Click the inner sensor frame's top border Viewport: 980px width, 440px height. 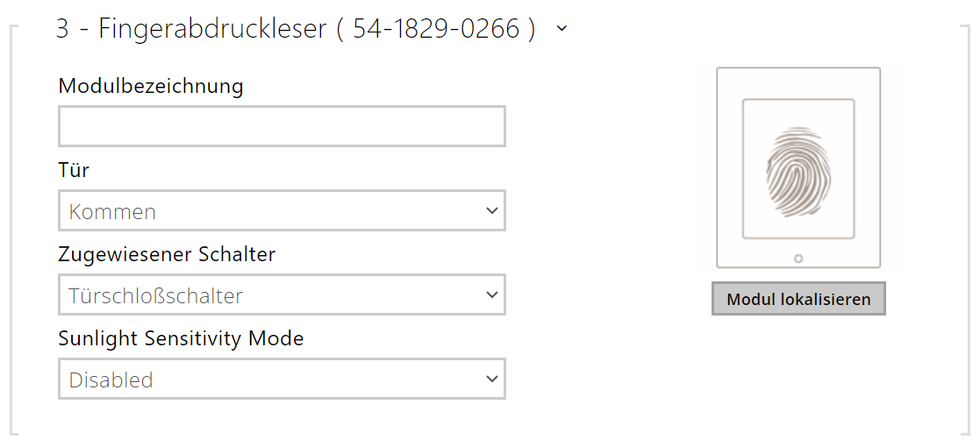pos(798,101)
